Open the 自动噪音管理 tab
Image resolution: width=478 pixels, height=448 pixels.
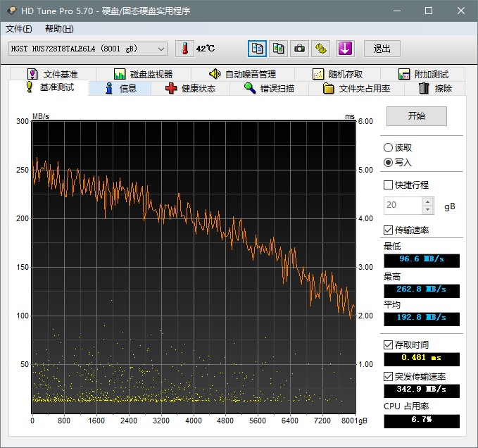click(243, 74)
